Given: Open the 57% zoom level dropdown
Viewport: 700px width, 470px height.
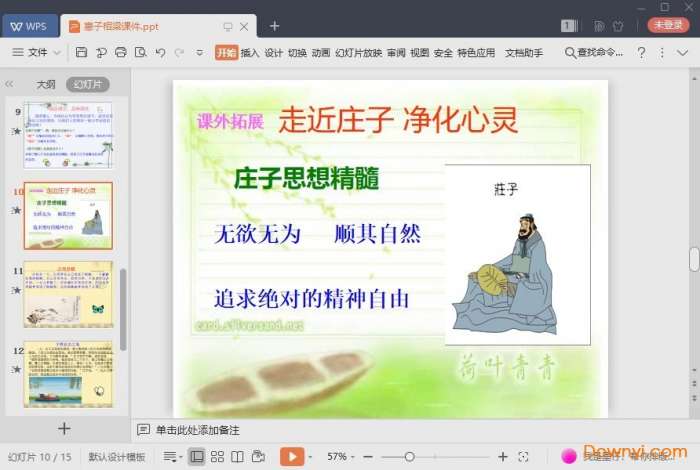Looking at the screenshot, I should (x=341, y=457).
